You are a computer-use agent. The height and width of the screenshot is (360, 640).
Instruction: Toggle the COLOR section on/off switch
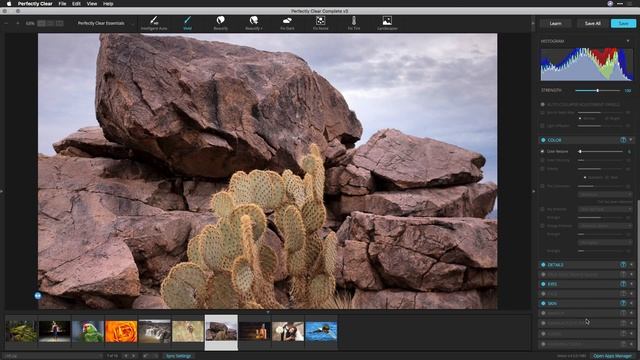pyautogui.click(x=543, y=140)
